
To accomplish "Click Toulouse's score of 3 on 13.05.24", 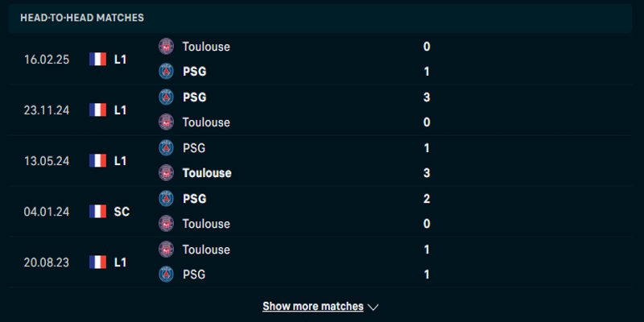I will (427, 173).
